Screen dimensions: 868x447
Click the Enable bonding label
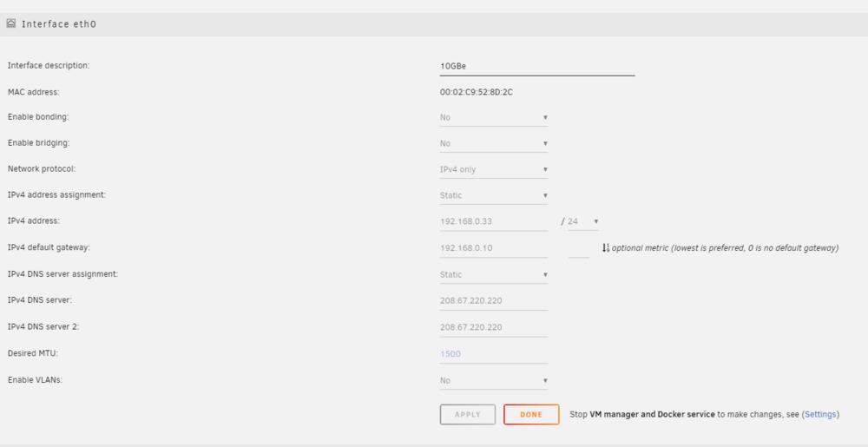[38, 117]
